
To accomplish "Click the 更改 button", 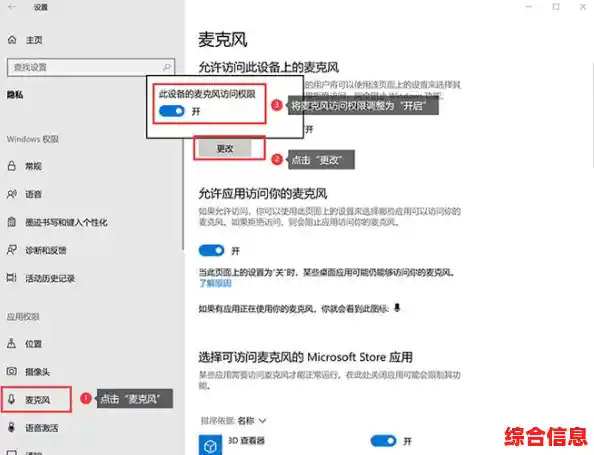I will tap(225, 149).
